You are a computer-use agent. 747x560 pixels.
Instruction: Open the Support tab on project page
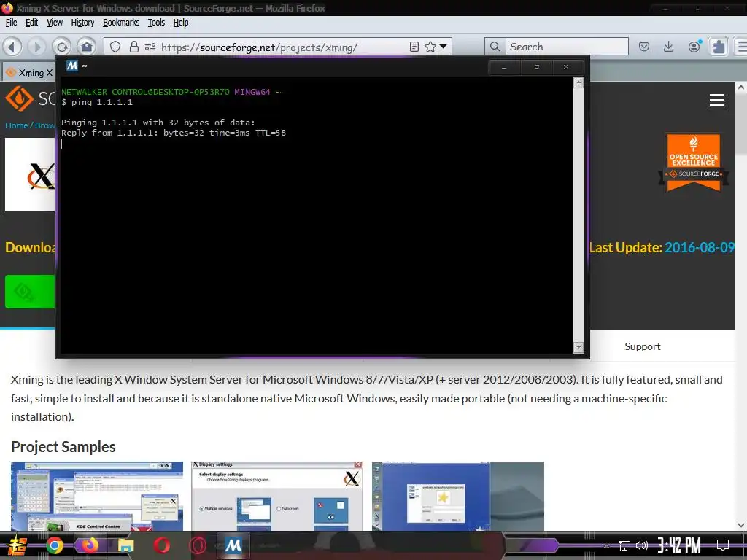[x=642, y=346]
